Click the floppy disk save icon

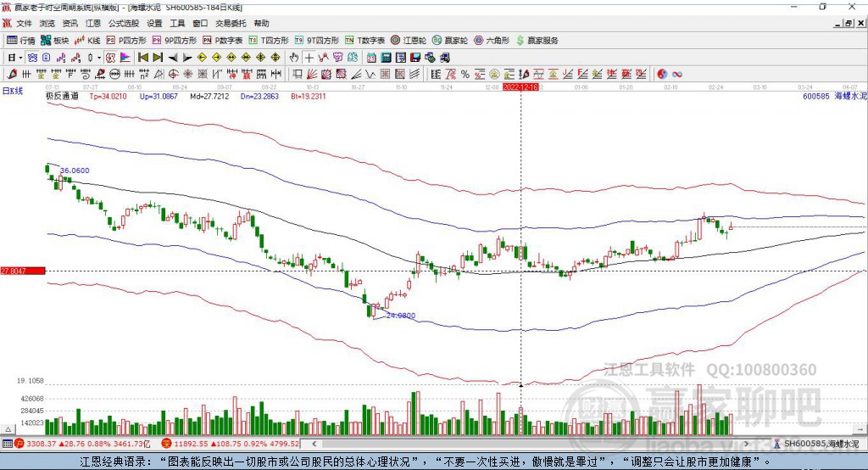click(x=415, y=58)
